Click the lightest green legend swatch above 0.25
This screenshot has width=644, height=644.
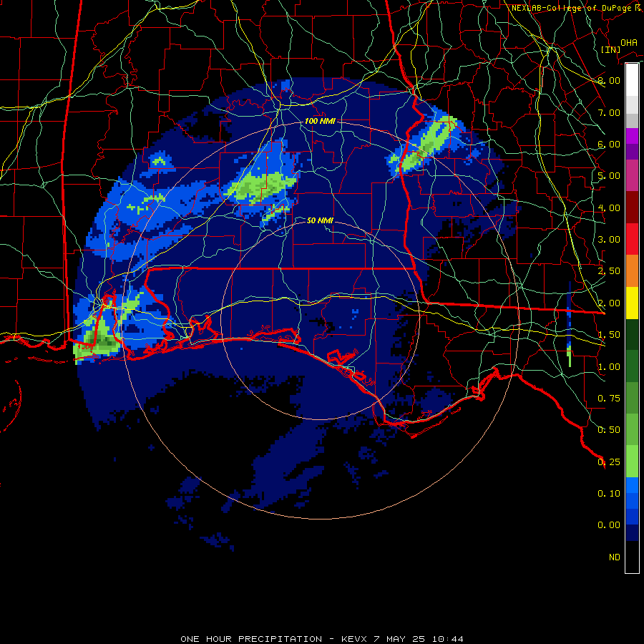click(x=632, y=462)
